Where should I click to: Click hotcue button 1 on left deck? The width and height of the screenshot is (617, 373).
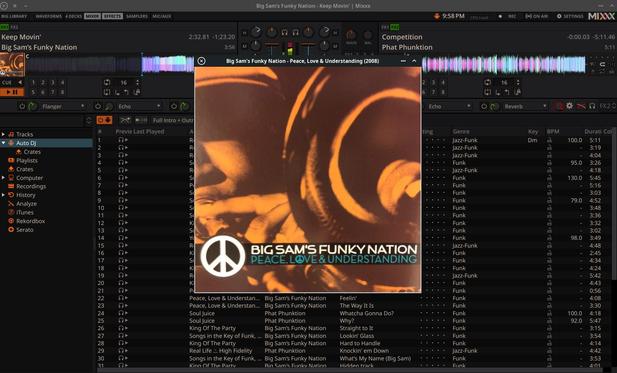click(x=33, y=82)
